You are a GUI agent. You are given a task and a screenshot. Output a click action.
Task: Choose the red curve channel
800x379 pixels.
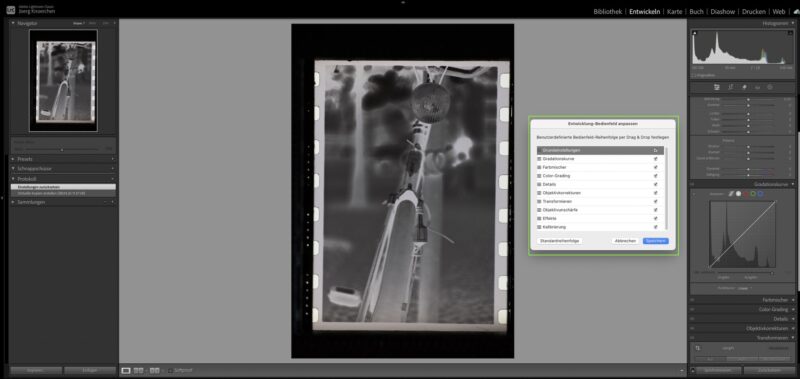[745, 194]
